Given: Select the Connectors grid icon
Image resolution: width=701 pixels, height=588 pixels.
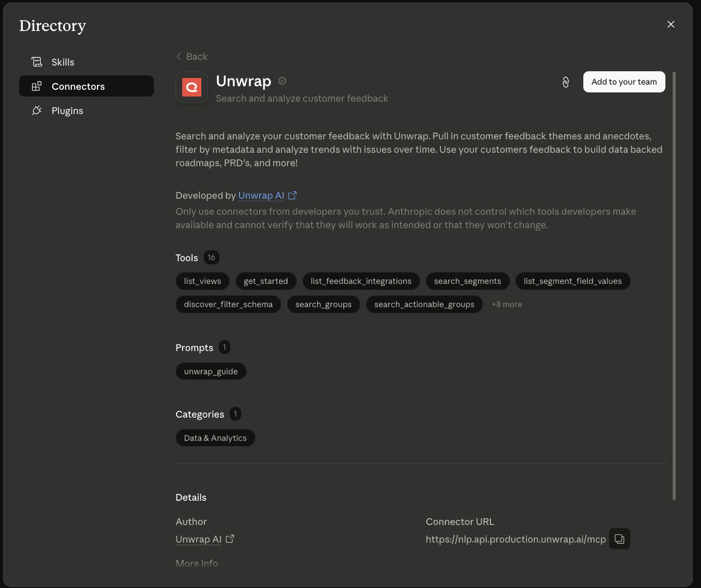Looking at the screenshot, I should pyautogui.click(x=37, y=86).
